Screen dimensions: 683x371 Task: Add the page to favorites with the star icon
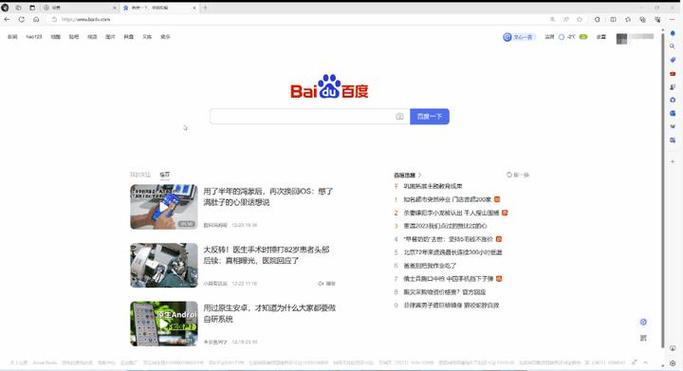(x=579, y=19)
